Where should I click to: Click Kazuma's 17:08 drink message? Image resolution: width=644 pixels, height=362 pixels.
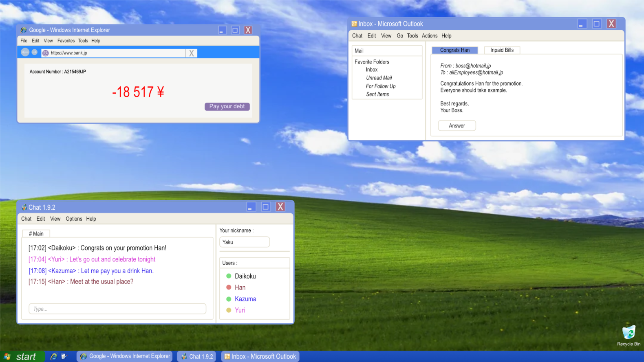coord(91,271)
